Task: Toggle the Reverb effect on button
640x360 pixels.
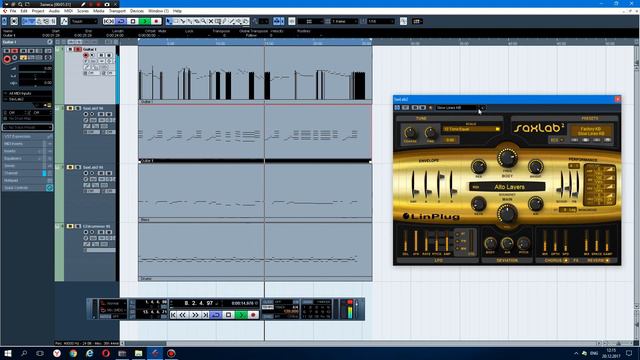Action: click(608, 260)
